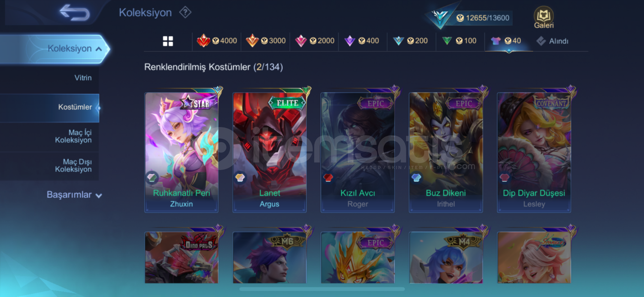Select the orange 3000 points tier filter

pos(265,41)
